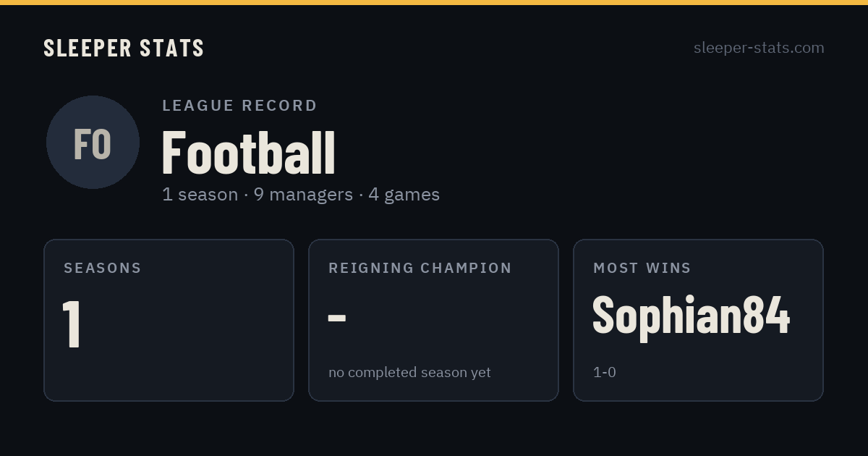Click the LEAGUE RECORD label
868x456 pixels.
pos(239,106)
